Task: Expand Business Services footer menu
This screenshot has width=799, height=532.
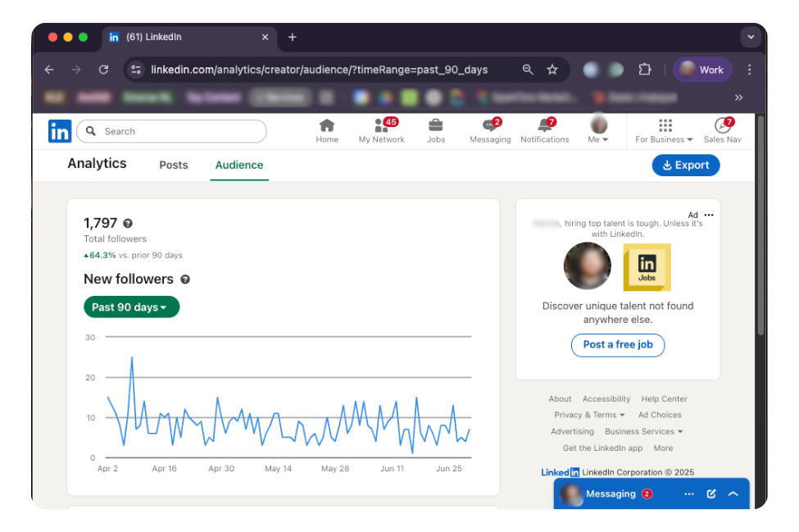Action: 644,432
